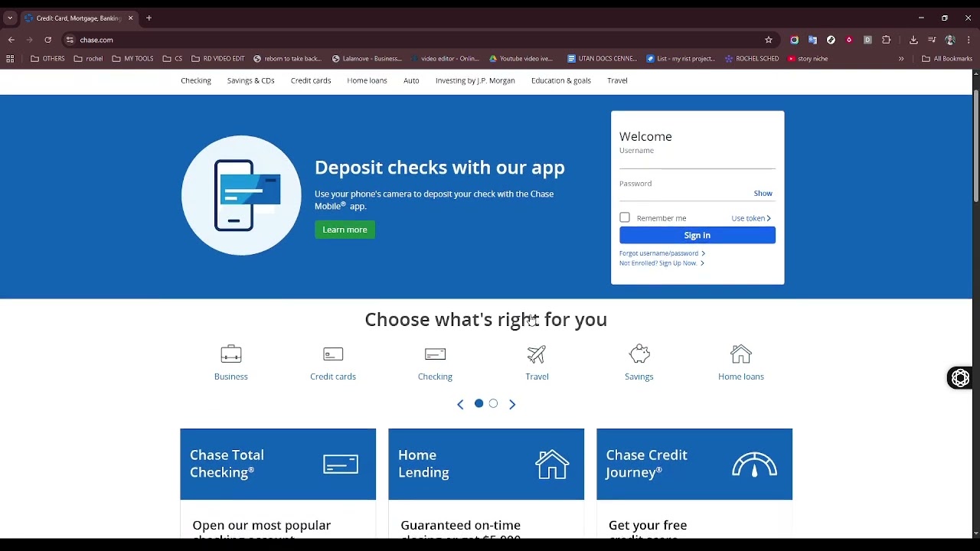Show more hidden bookmarks chevron
The image size is (980, 551).
tap(901, 59)
